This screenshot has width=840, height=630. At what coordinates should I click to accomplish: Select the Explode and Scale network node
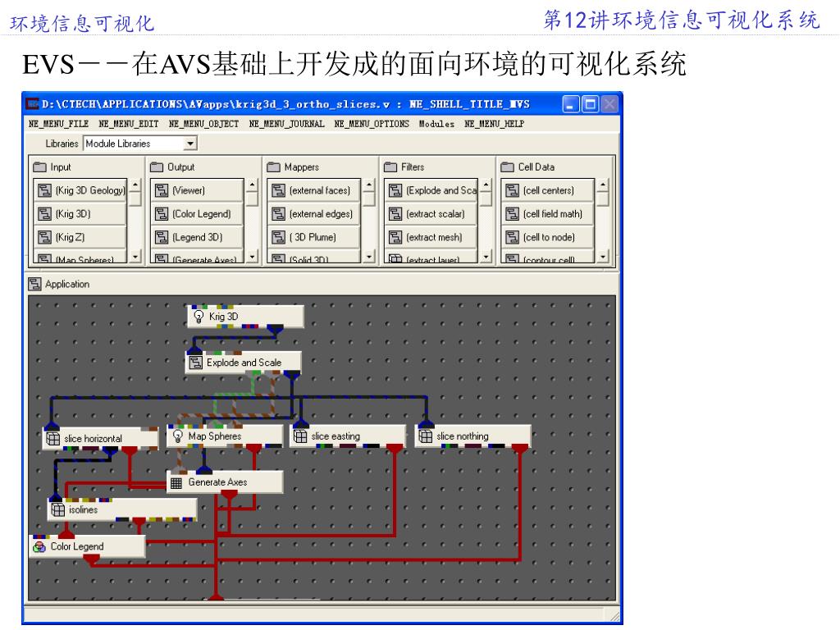pos(243,363)
